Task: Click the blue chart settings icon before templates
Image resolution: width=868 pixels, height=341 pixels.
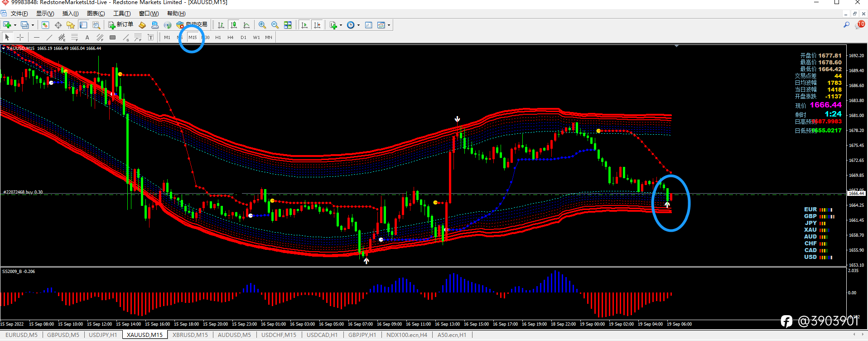Action: click(x=369, y=25)
